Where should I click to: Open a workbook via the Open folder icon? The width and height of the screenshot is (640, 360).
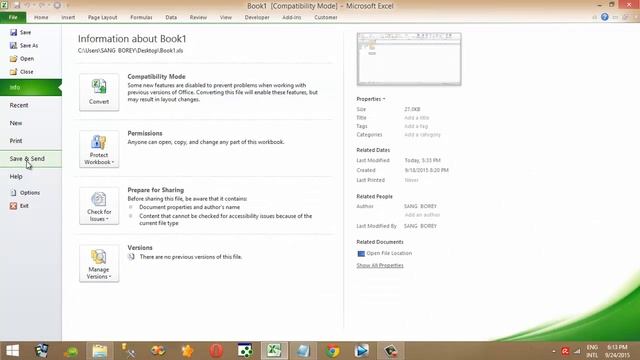pyautogui.click(x=13, y=59)
